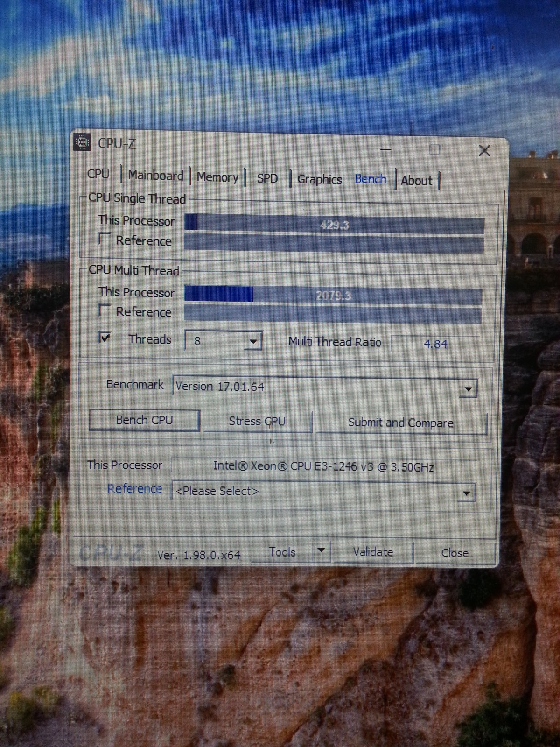Click the blue Reference link label
This screenshot has height=747, width=560.
[134, 489]
